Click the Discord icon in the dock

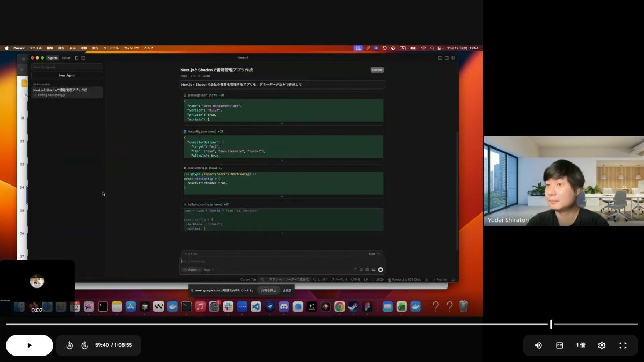[283, 307]
